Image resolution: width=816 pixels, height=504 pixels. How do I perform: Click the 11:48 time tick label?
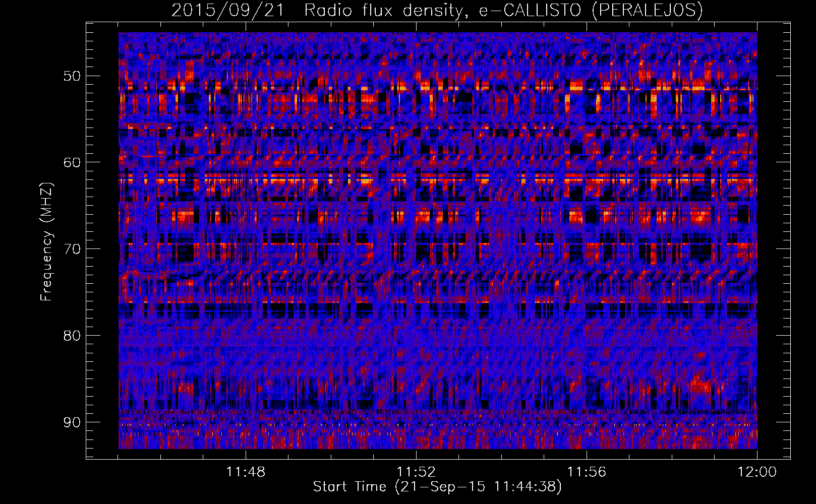point(246,472)
